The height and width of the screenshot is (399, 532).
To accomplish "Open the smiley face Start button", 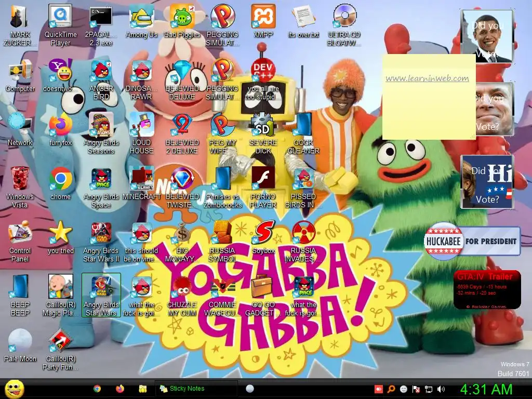I will [x=14, y=389].
